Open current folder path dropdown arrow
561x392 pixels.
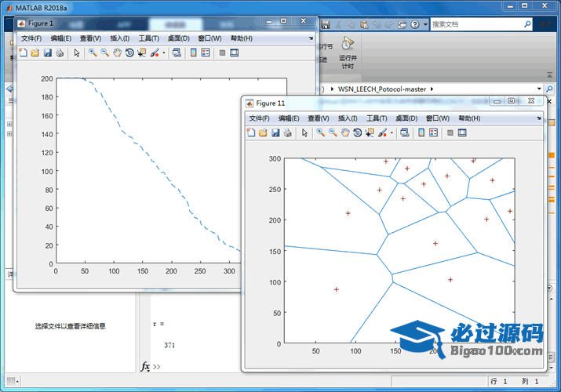click(539, 89)
